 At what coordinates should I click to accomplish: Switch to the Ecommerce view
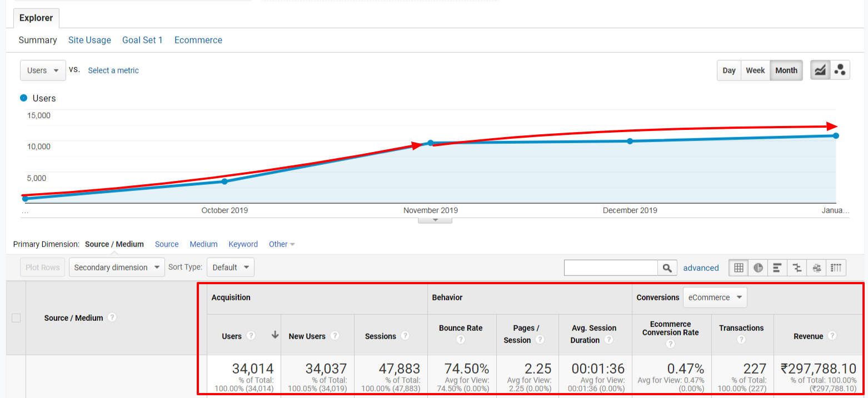[198, 40]
